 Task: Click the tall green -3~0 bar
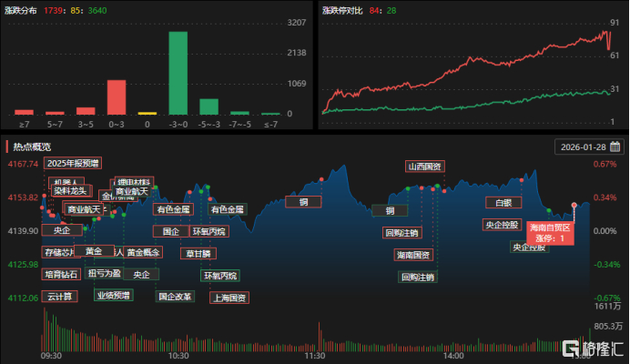pos(178,73)
